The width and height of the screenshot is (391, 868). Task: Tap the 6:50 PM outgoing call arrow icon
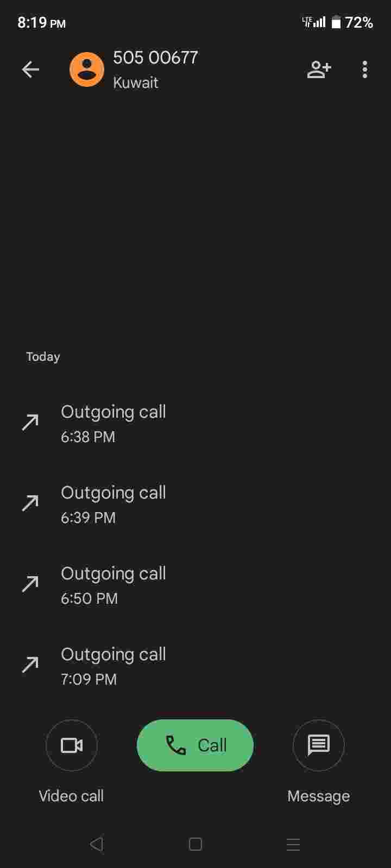[30, 584]
